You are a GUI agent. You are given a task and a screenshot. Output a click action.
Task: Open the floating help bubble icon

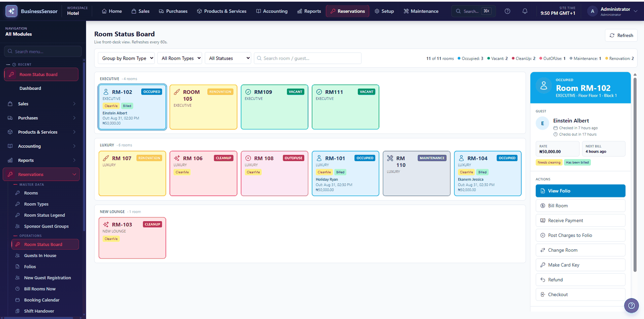(x=632, y=306)
